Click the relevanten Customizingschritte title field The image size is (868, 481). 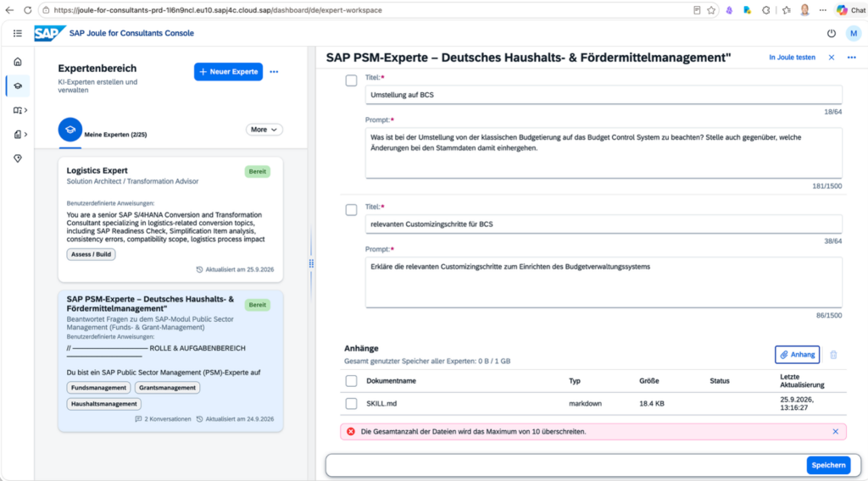(604, 224)
